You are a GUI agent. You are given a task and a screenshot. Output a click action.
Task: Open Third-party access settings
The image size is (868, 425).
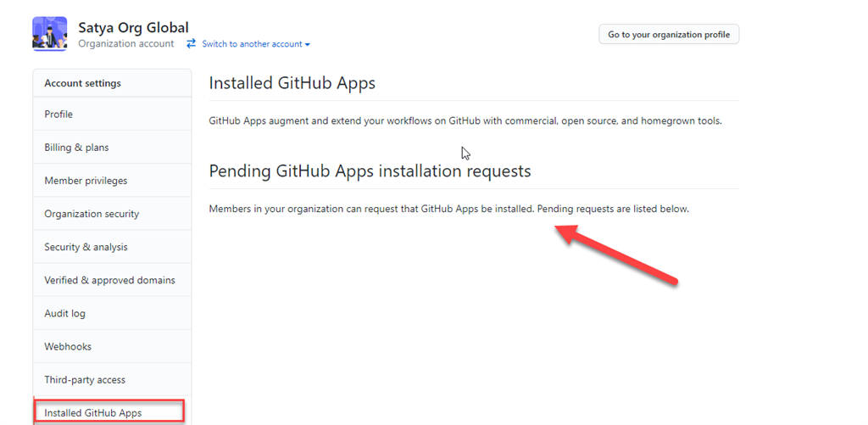pyautogui.click(x=85, y=379)
